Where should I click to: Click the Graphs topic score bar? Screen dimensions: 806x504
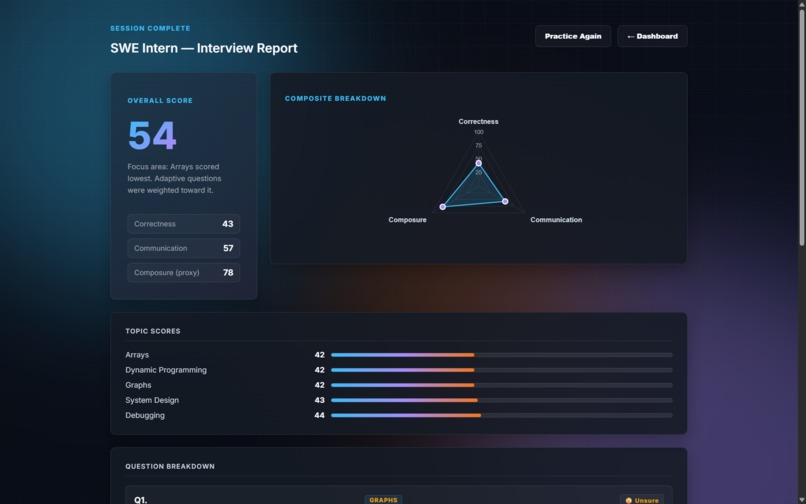(502, 385)
